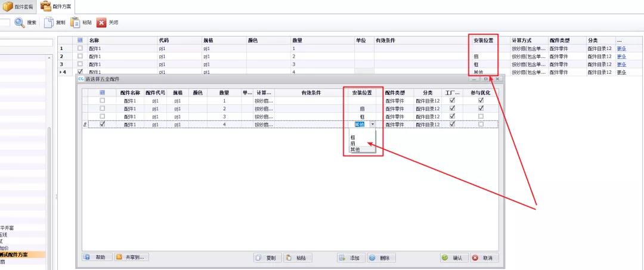Image resolution: width=644 pixels, height=270 pixels.
Task: Switch to the 配件方案 tab
Action: tap(57, 7)
